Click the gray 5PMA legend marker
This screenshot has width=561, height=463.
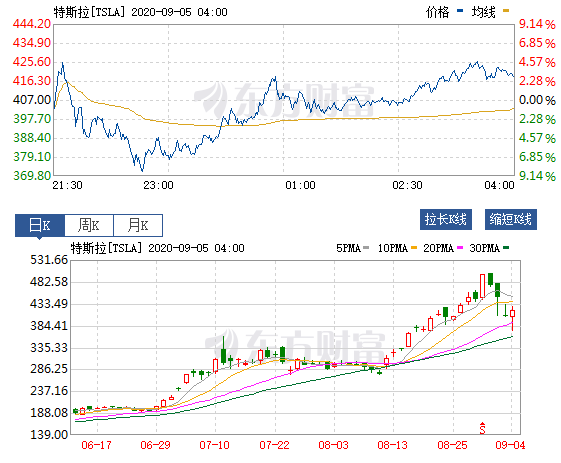[366, 248]
